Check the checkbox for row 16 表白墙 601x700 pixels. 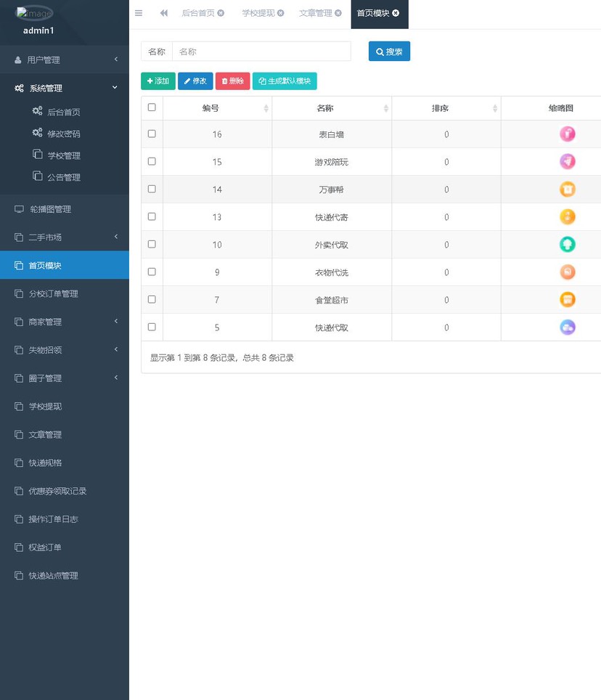[152, 134]
